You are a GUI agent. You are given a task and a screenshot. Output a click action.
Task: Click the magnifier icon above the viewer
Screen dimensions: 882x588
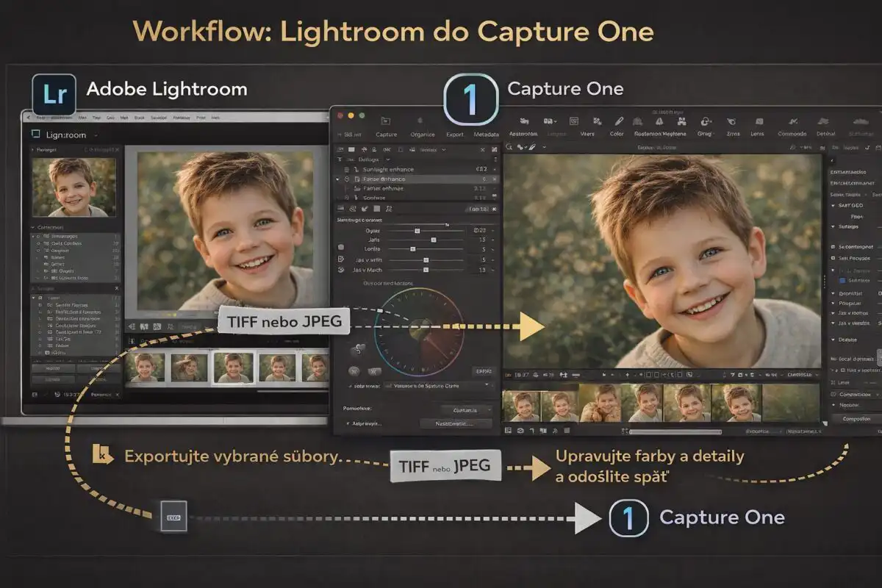(x=510, y=147)
